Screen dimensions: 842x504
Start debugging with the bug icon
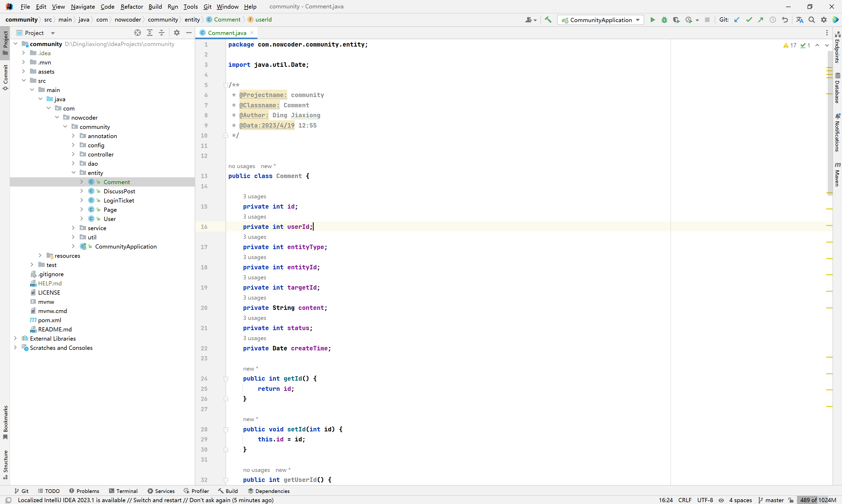coord(664,20)
